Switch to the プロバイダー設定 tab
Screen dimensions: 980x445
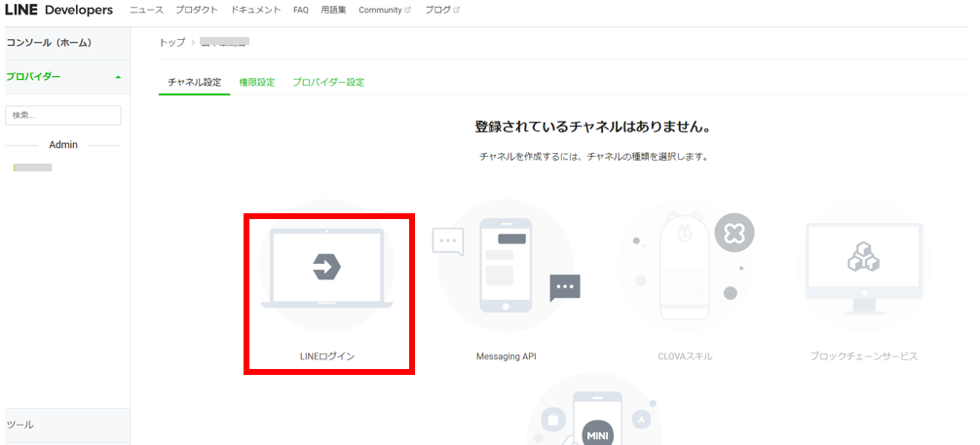click(x=328, y=83)
